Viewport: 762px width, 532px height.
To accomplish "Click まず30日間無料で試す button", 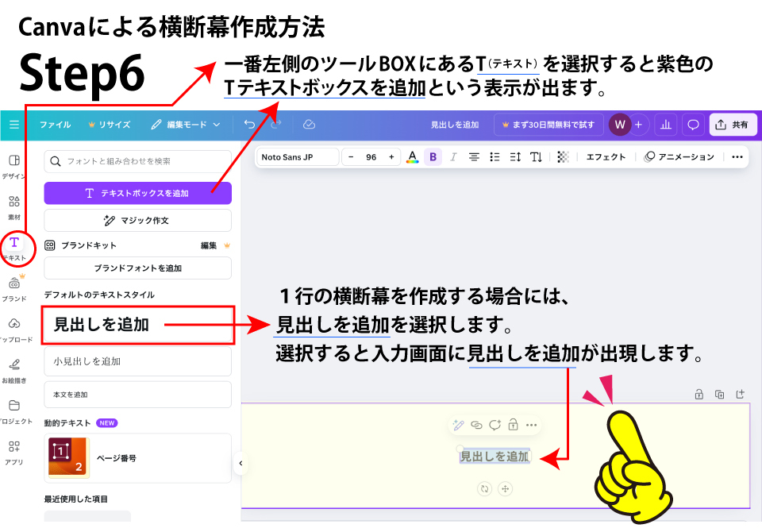I will point(548,125).
